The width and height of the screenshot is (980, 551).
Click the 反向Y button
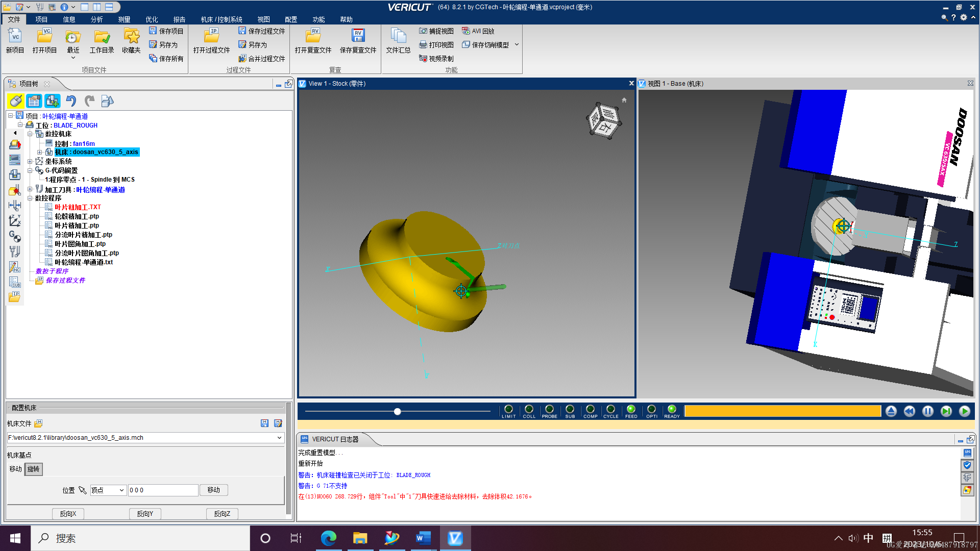pos(145,514)
